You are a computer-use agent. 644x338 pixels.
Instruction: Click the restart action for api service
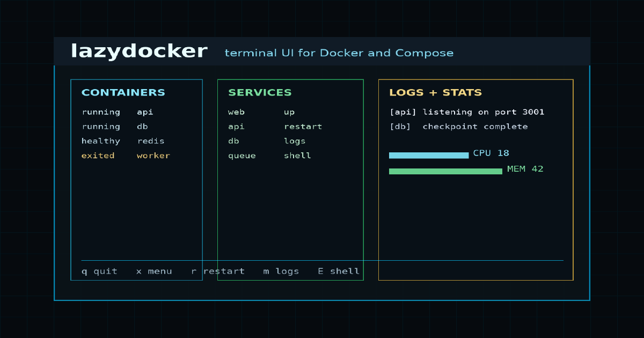pyautogui.click(x=303, y=127)
